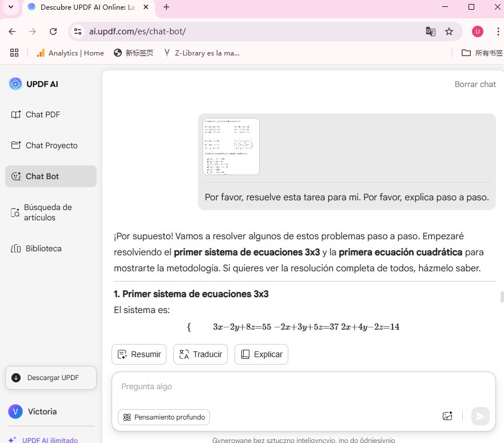The height and width of the screenshot is (443, 504).
Task: Click the UPDF AI ilimitado link
Action: 50,440
